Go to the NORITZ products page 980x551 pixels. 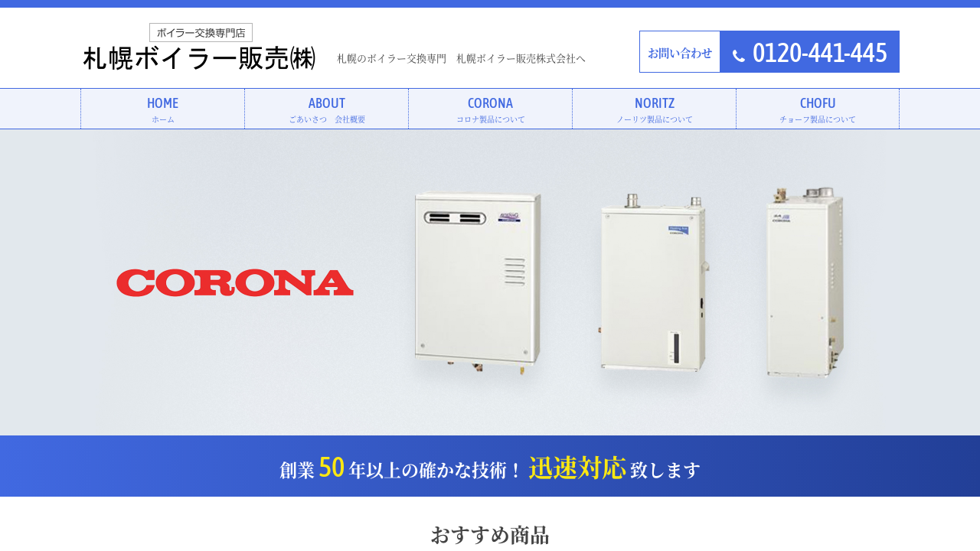[x=655, y=109]
